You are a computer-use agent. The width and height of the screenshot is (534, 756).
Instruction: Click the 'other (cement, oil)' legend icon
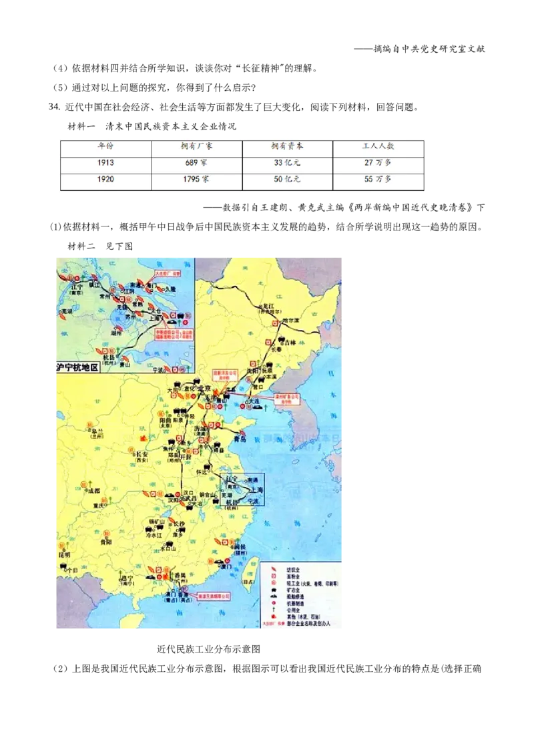pos(273,616)
